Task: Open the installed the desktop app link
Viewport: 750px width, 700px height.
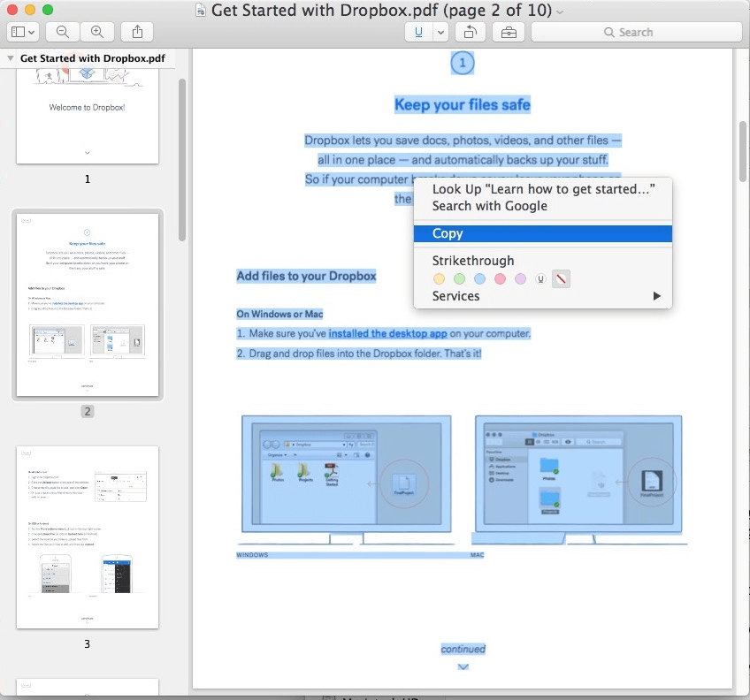Action: (x=387, y=333)
